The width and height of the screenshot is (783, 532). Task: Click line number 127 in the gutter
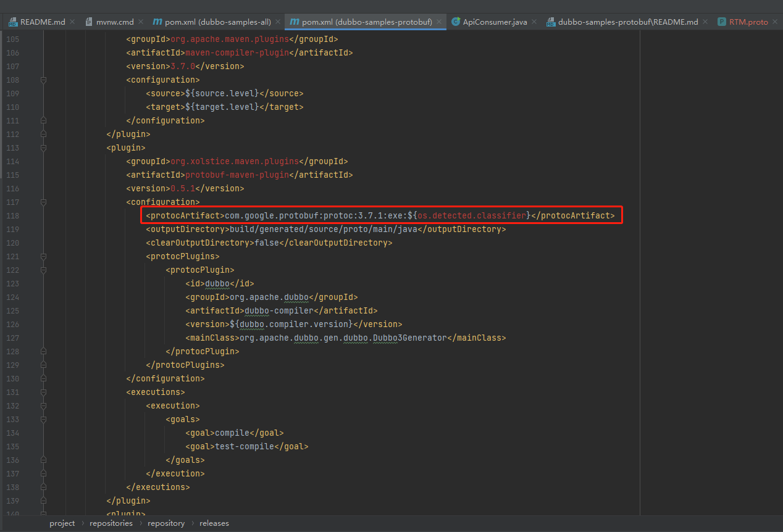(13, 338)
